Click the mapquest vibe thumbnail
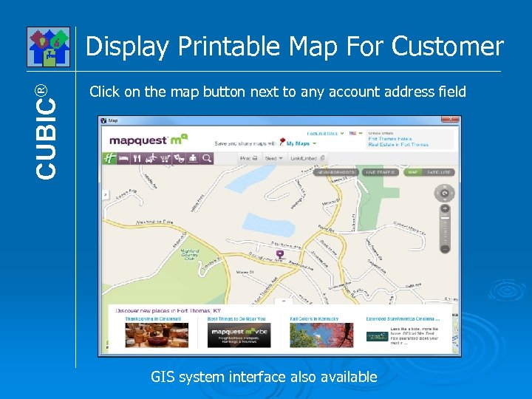The image size is (532, 399). coord(239,335)
